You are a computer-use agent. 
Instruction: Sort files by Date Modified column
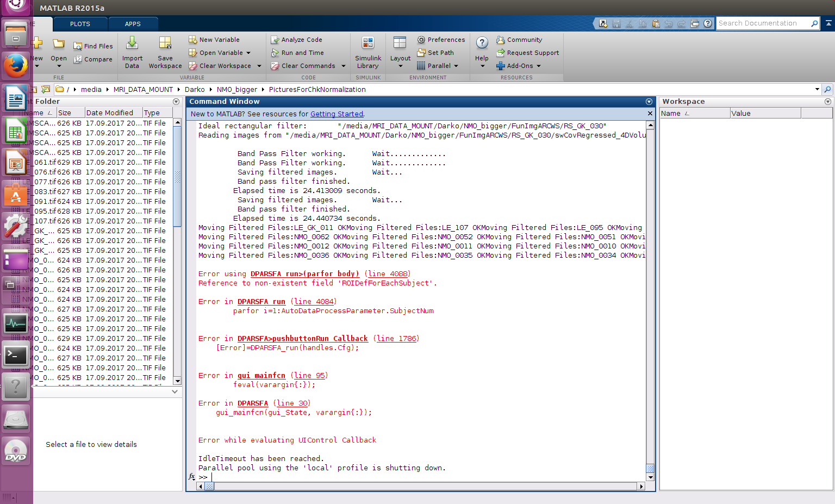pos(114,113)
